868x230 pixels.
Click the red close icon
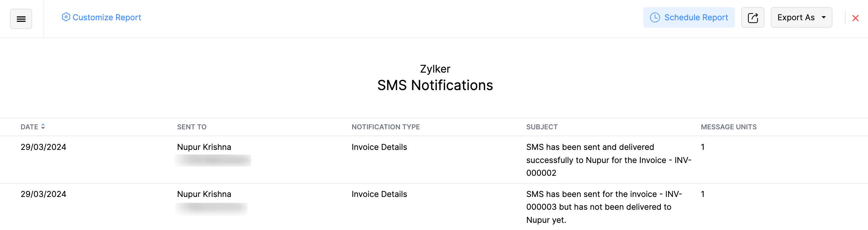856,18
